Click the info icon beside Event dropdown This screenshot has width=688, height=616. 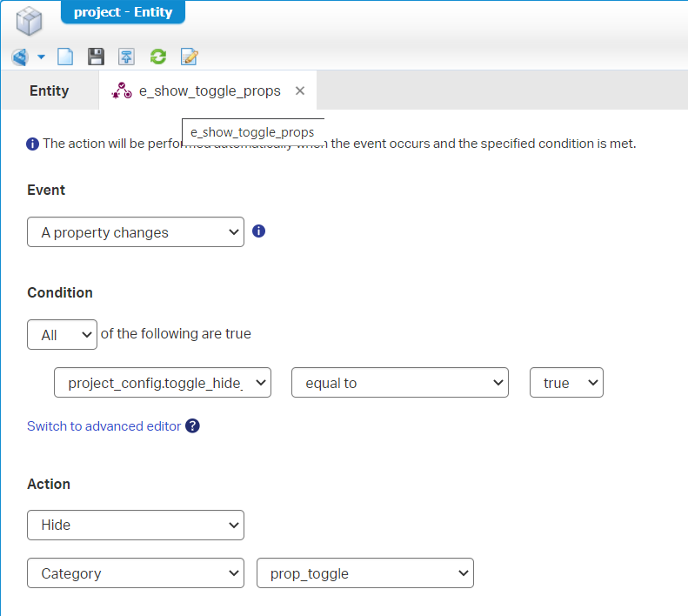click(258, 231)
